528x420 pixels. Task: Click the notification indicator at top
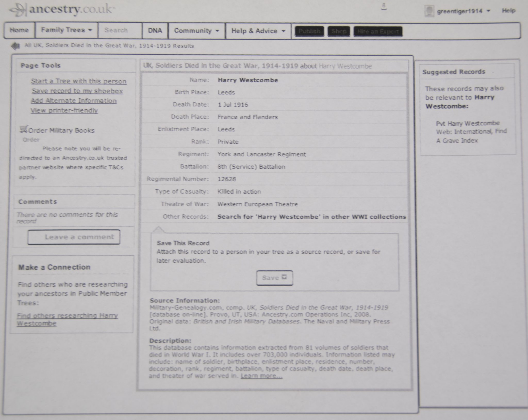click(384, 6)
